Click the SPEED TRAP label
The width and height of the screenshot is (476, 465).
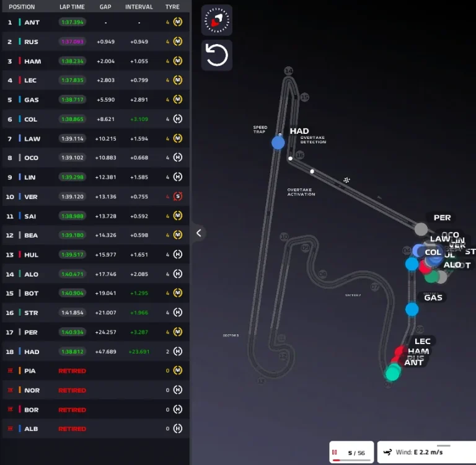click(260, 130)
